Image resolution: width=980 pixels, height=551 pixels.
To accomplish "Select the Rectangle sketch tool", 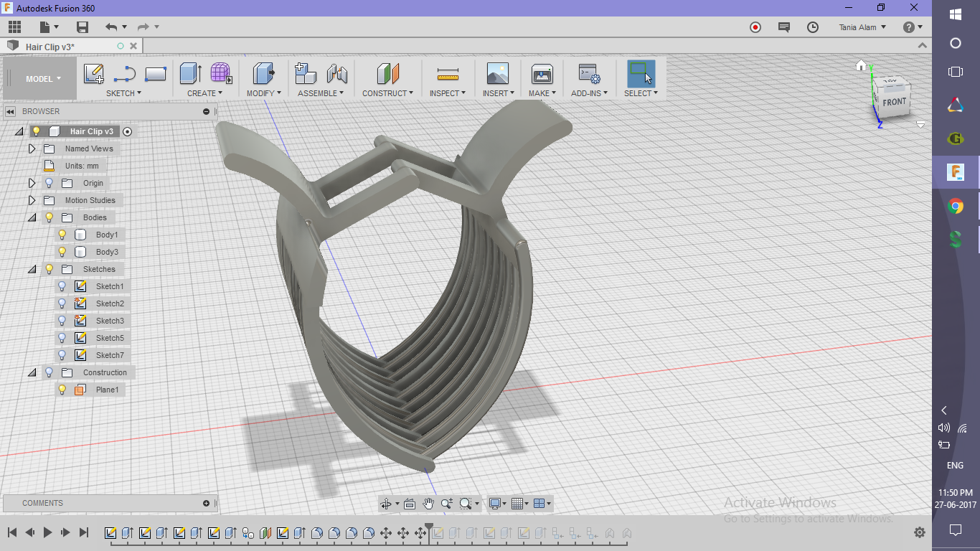I will pos(156,73).
